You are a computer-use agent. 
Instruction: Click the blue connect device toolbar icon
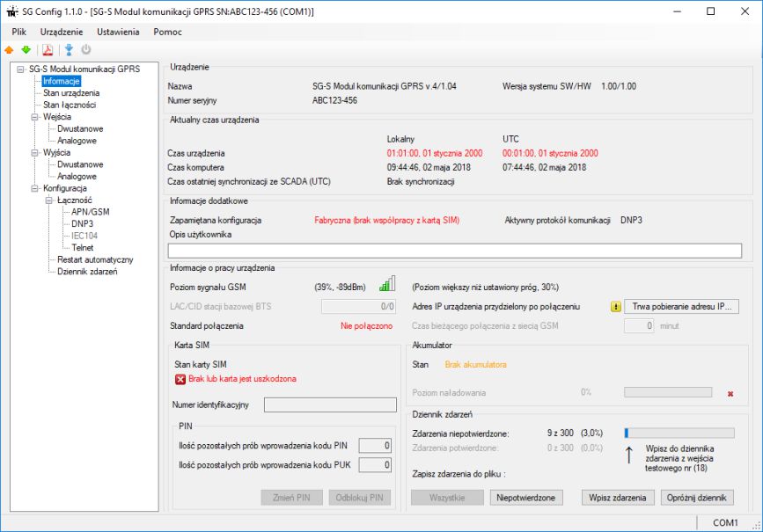coord(69,49)
